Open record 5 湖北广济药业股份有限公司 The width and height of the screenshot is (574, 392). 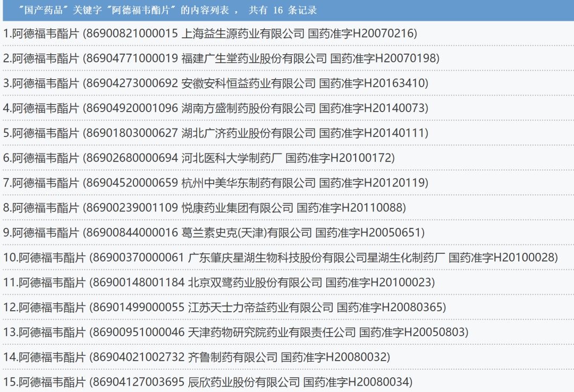(216, 133)
